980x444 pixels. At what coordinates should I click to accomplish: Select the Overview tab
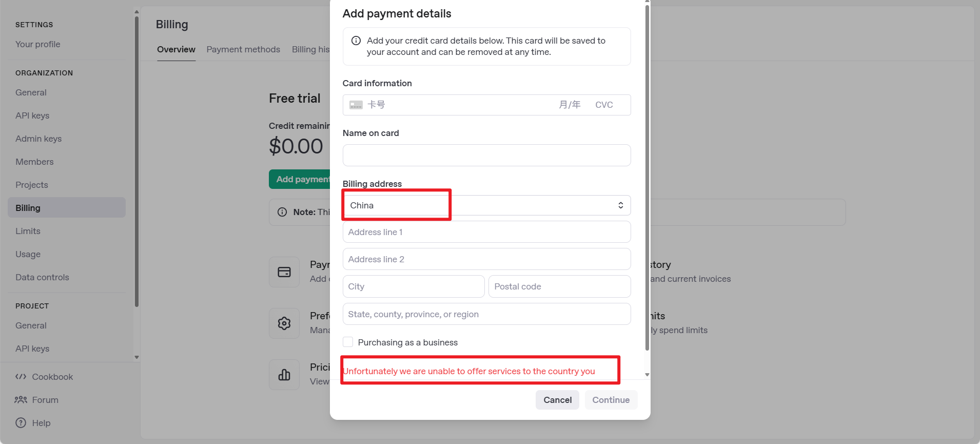coord(176,49)
